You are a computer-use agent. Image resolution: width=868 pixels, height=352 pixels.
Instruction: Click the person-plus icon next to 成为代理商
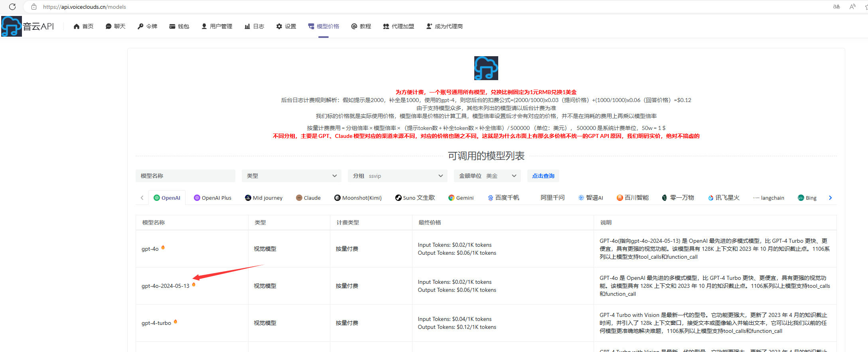point(429,26)
